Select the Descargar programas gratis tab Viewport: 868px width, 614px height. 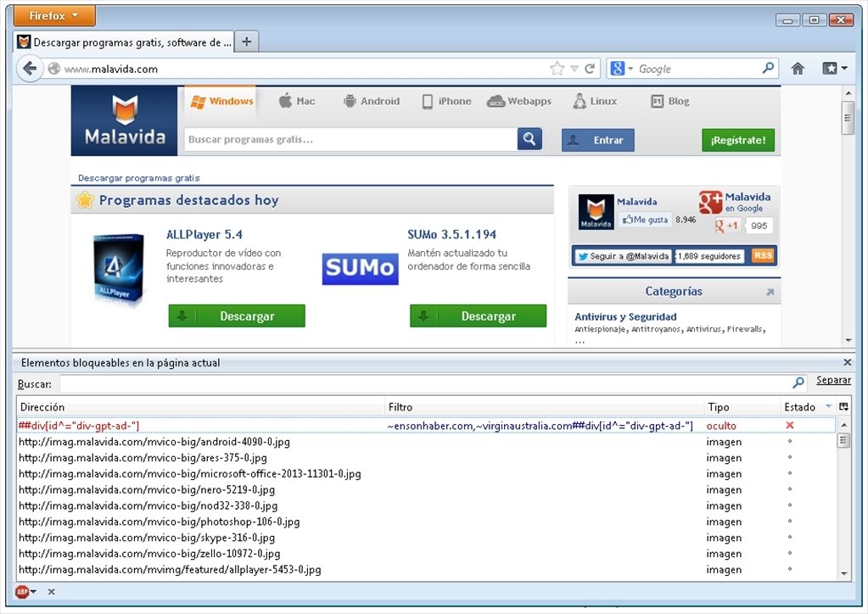(123, 42)
